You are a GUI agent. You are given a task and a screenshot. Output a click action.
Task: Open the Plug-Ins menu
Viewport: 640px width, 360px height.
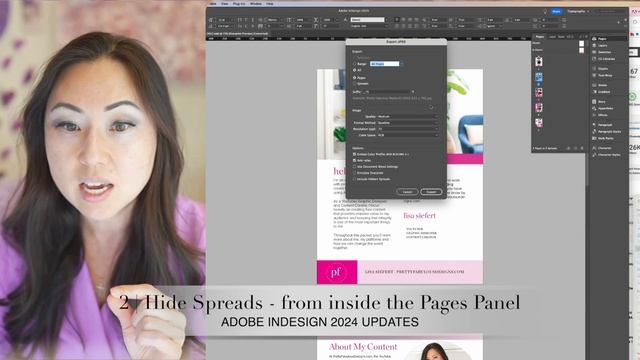pos(239,4)
